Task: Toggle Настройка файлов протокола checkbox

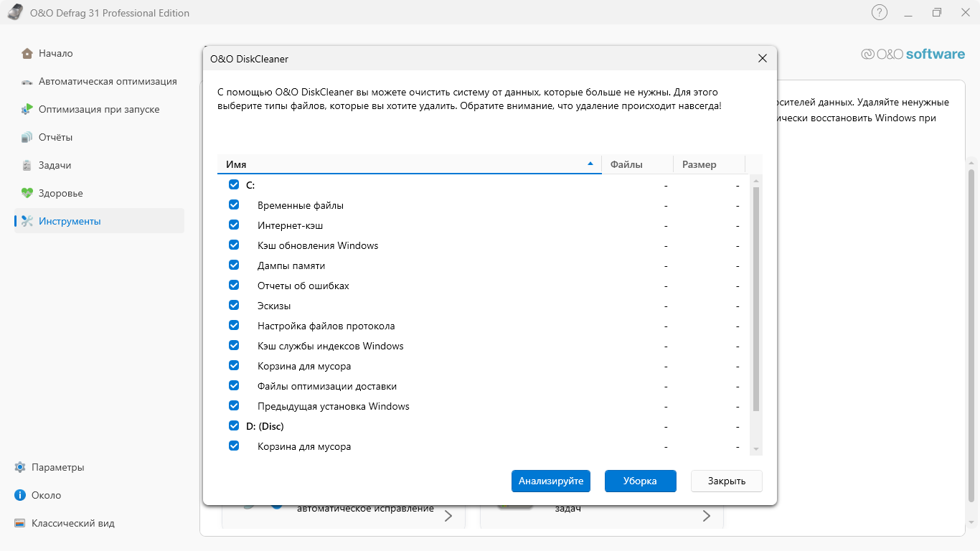Action: (234, 325)
